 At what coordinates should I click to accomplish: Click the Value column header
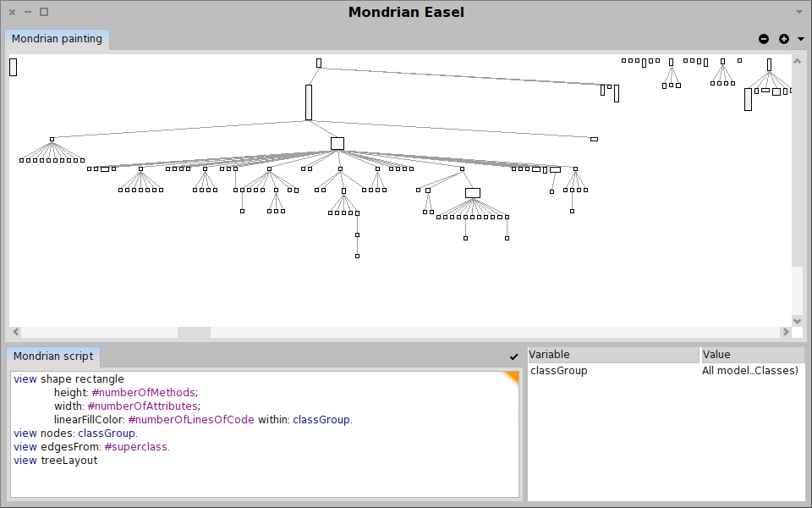click(x=753, y=355)
